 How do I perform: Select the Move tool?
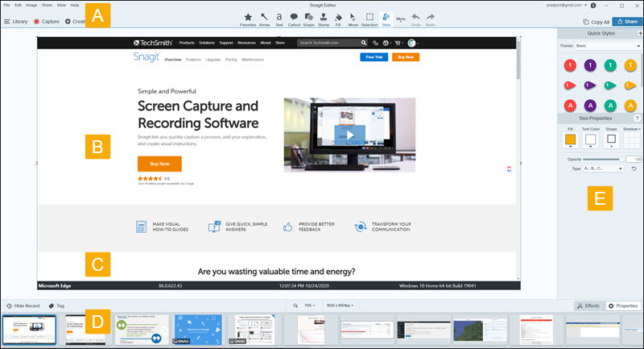(x=353, y=19)
